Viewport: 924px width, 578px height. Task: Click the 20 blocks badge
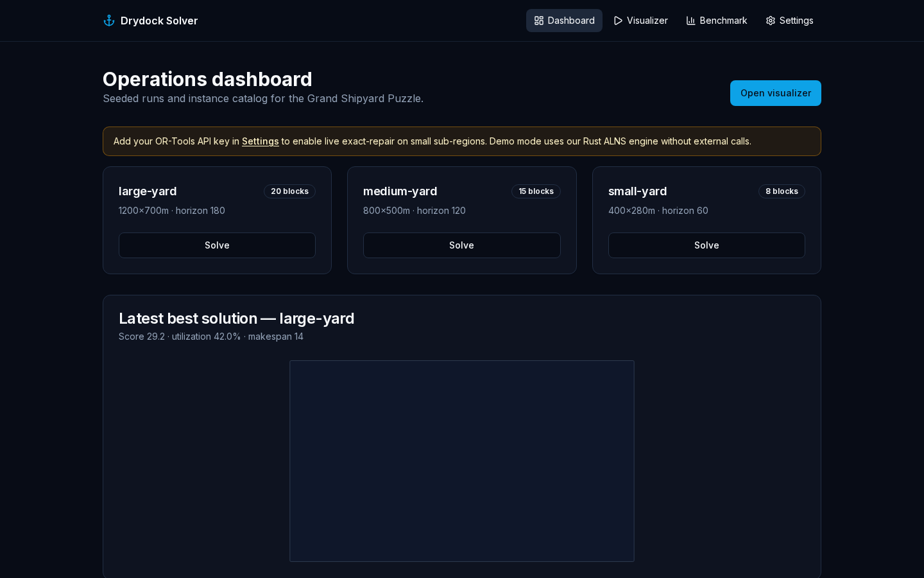289,191
